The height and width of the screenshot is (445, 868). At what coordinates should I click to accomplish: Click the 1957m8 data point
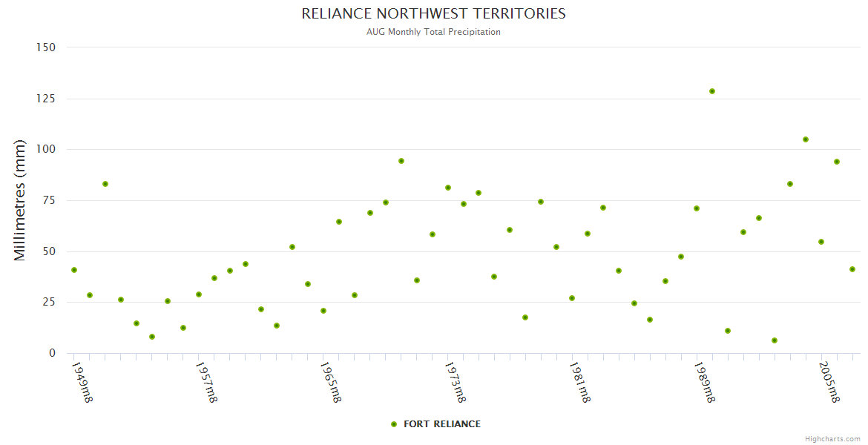click(x=199, y=294)
